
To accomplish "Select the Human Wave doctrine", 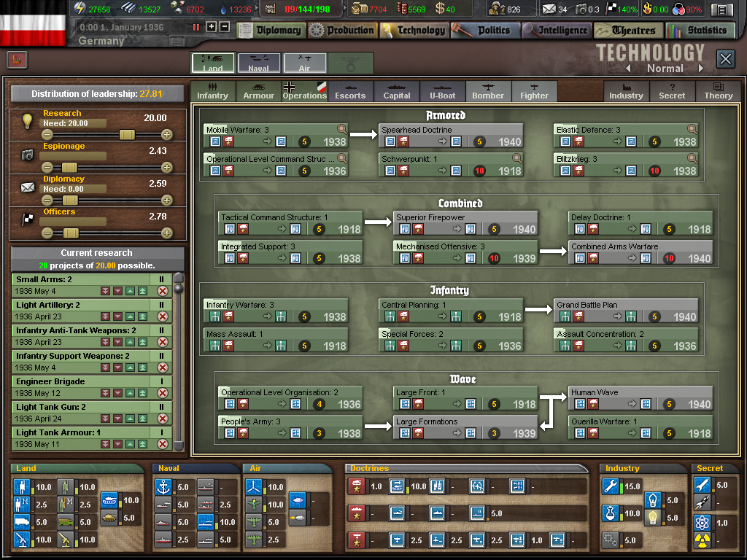I will point(640,399).
